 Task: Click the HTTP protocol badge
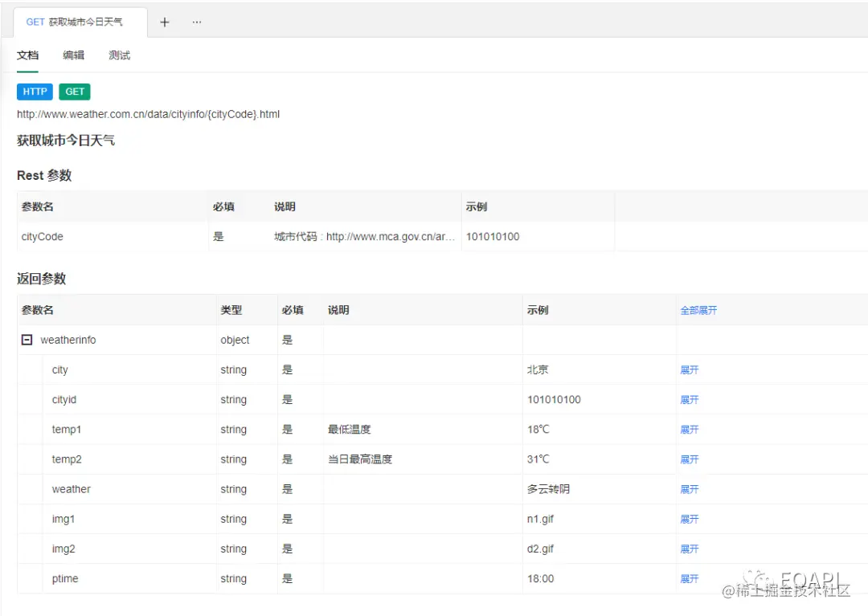[x=35, y=92]
